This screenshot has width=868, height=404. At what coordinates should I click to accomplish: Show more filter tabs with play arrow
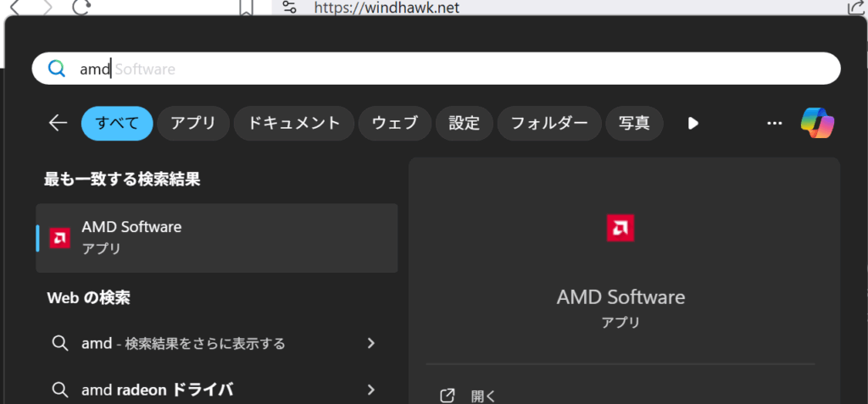tap(693, 124)
